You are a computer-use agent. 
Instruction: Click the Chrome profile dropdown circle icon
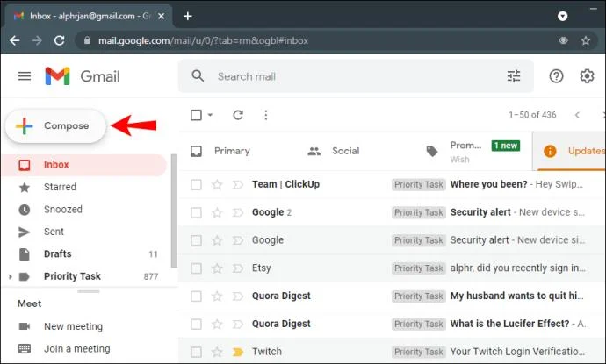point(563,16)
